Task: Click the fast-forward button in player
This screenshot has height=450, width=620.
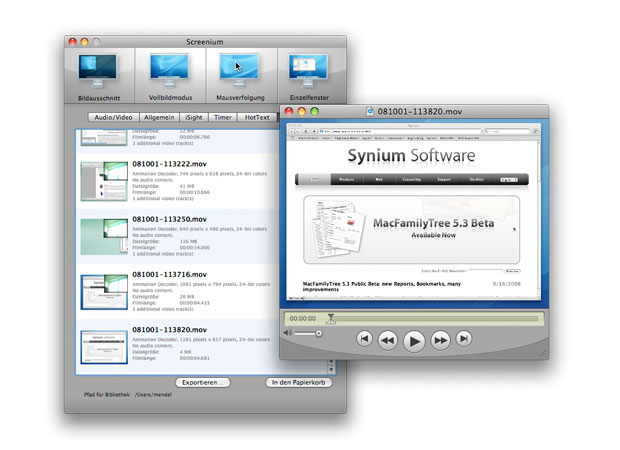Action: [x=440, y=340]
